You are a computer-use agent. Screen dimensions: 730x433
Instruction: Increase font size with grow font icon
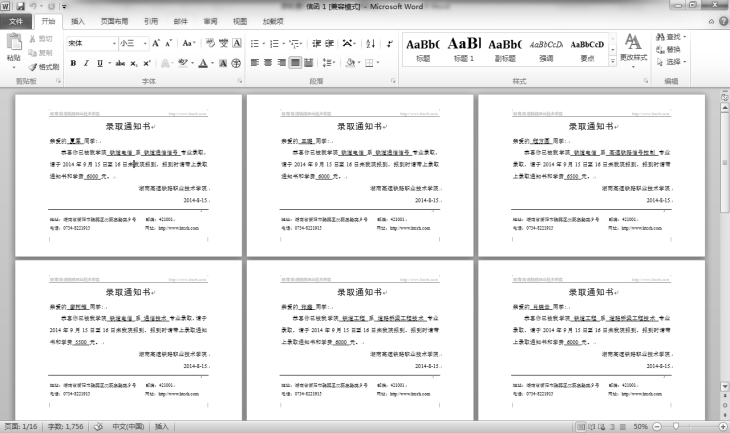tap(156, 43)
